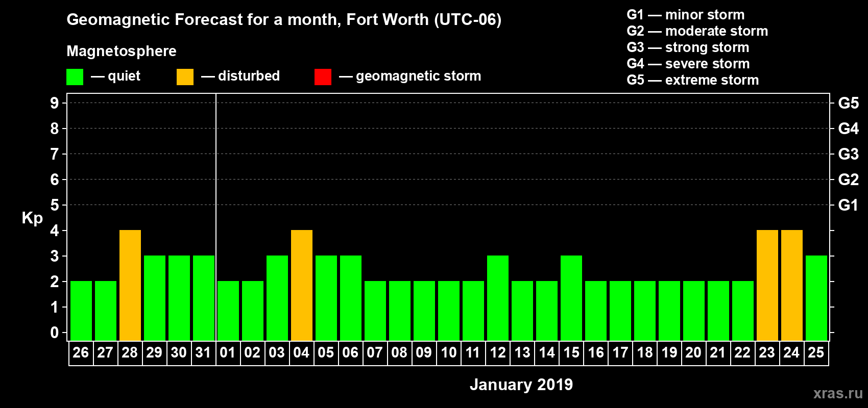Click the green bar for day 05
This screenshot has height=408, width=868.
326,298
